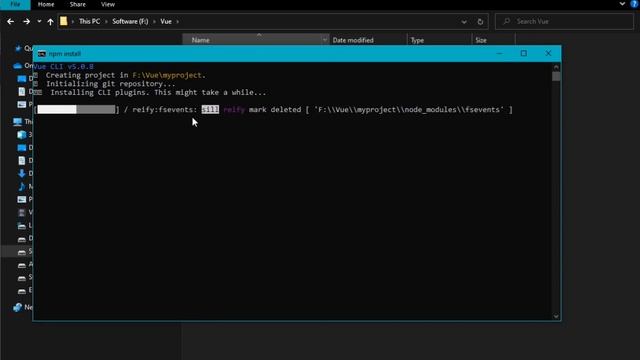Open Downloads arrow icon in sidebar
Viewport: 640px width, 360px height.
click(22, 173)
